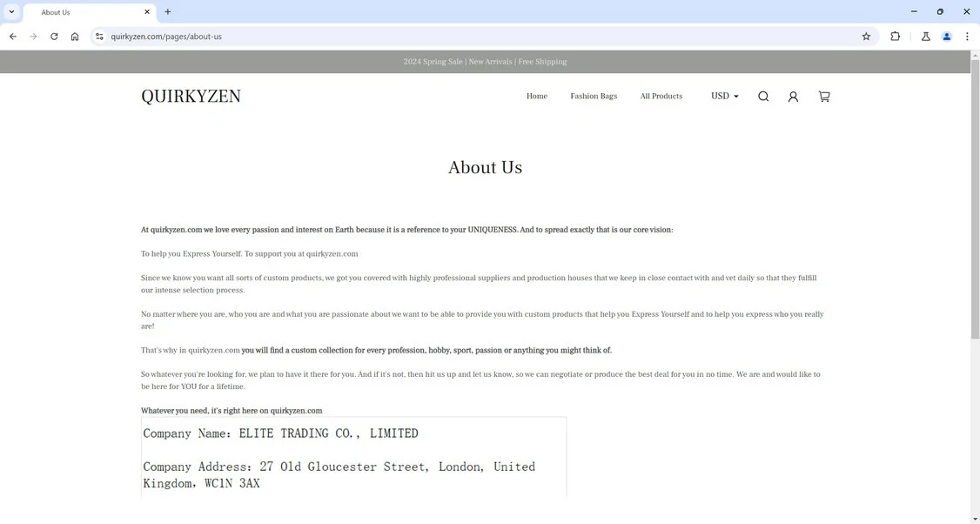Click the 2024 Spring Sale announcement bar

485,62
